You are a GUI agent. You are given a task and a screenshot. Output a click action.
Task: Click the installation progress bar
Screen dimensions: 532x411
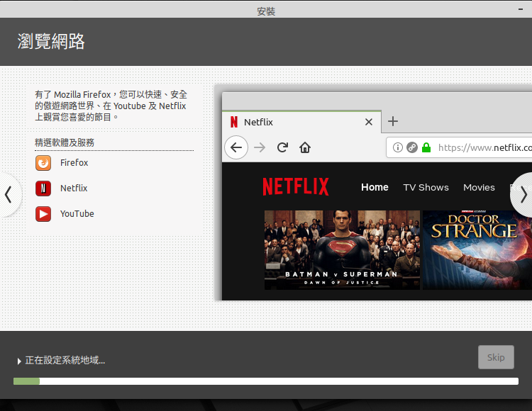point(266,381)
